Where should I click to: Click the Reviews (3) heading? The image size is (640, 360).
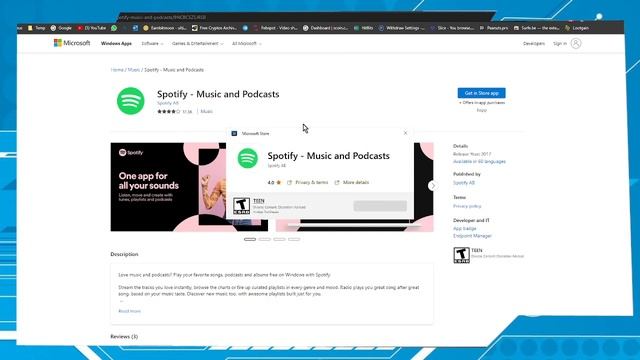pyautogui.click(x=124, y=336)
